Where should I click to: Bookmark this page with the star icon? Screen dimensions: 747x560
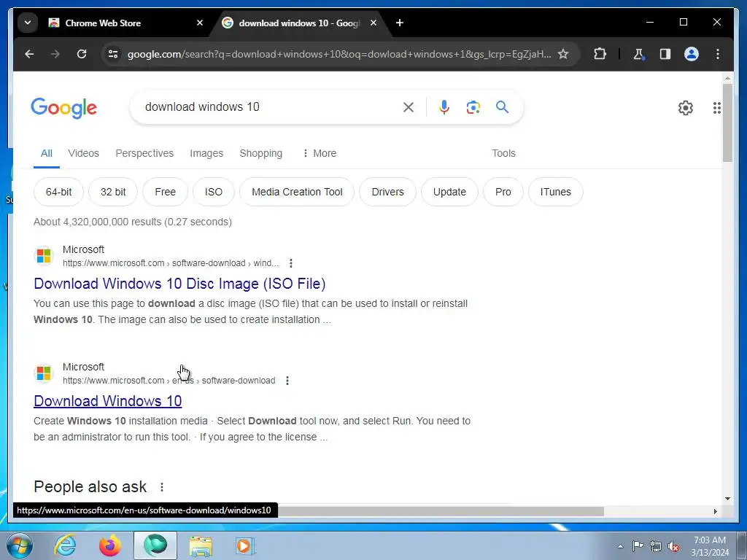coord(563,54)
